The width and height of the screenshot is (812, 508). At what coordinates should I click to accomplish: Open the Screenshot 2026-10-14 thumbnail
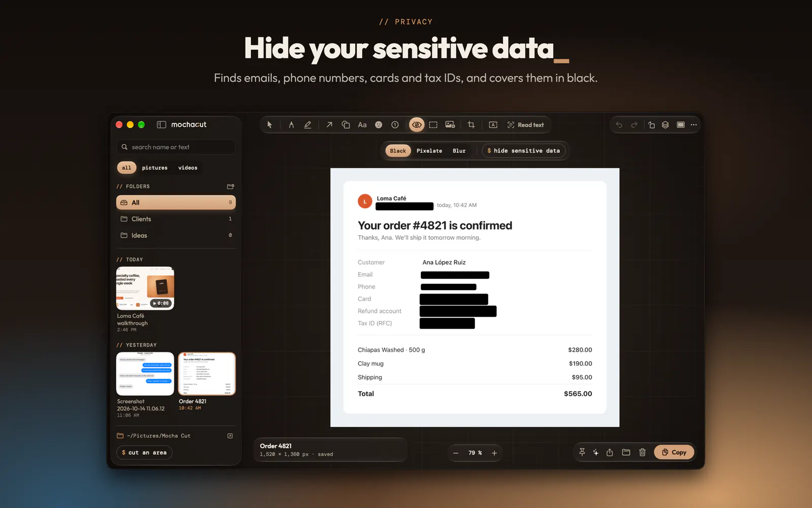145,374
